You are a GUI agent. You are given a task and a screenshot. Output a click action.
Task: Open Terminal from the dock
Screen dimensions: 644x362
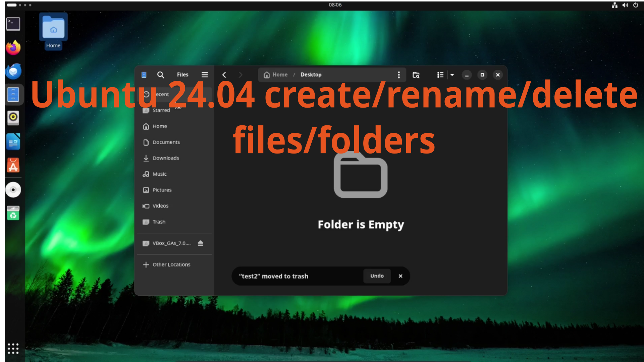pos(13,24)
